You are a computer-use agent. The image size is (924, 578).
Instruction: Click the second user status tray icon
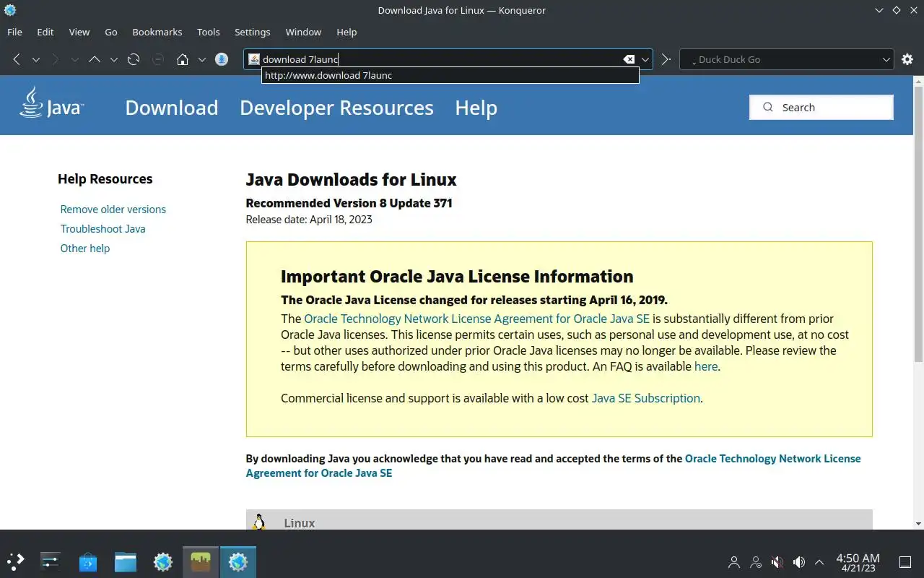click(x=756, y=561)
